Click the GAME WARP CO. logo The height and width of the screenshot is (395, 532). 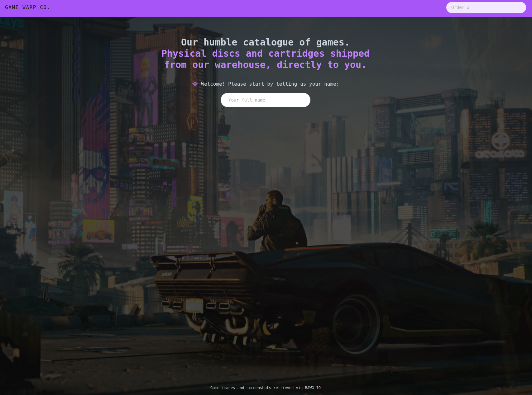[27, 7]
